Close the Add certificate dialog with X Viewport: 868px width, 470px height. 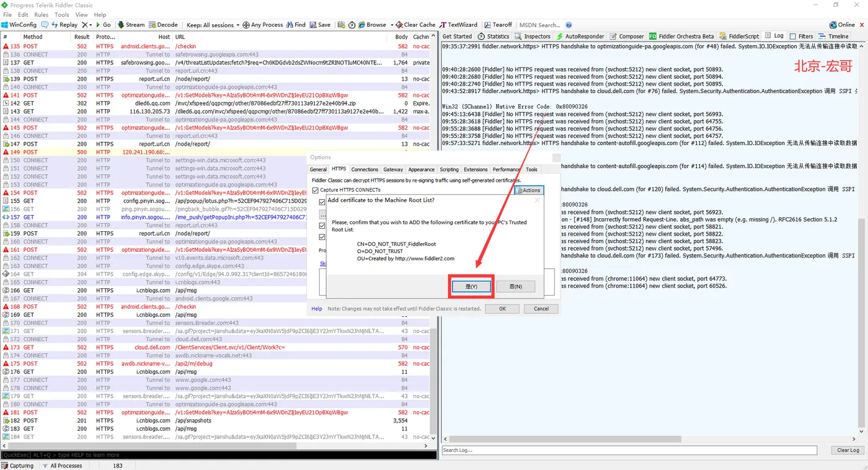click(537, 200)
